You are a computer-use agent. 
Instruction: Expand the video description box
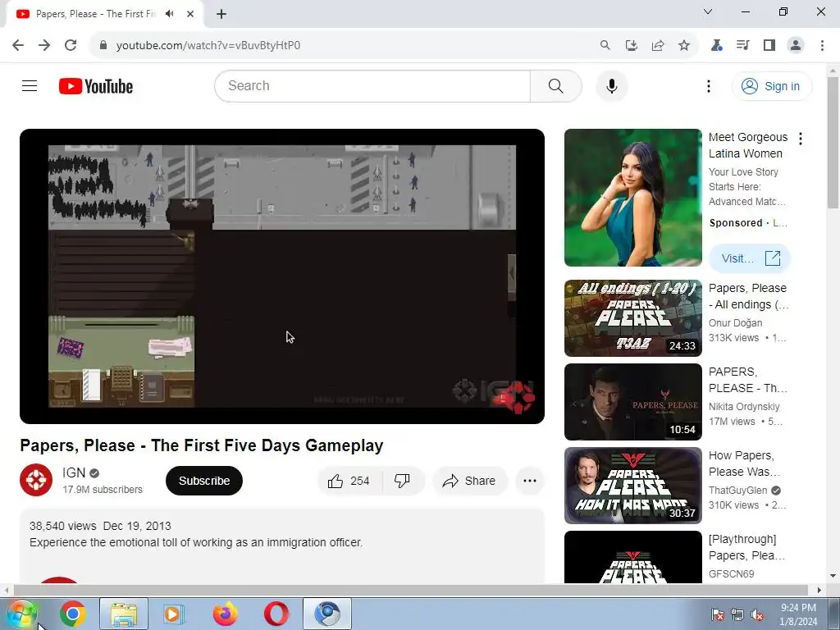pos(282,546)
